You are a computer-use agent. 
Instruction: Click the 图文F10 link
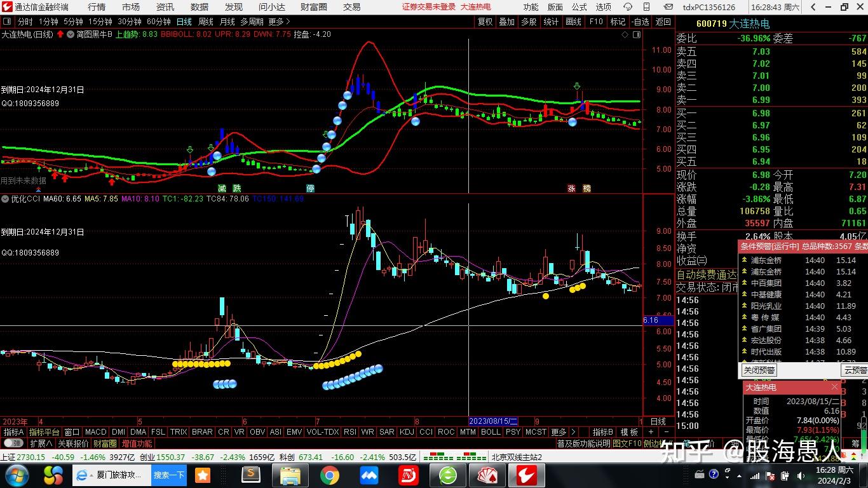[627, 444]
